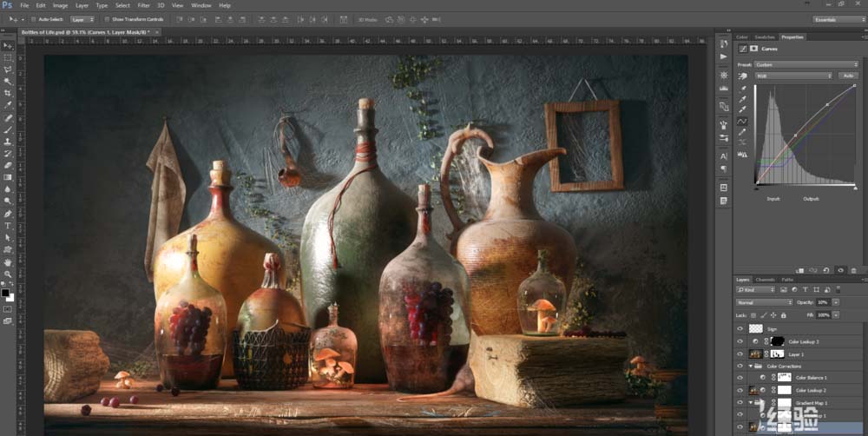Select the Lasso tool
The height and width of the screenshot is (436, 868).
point(8,69)
